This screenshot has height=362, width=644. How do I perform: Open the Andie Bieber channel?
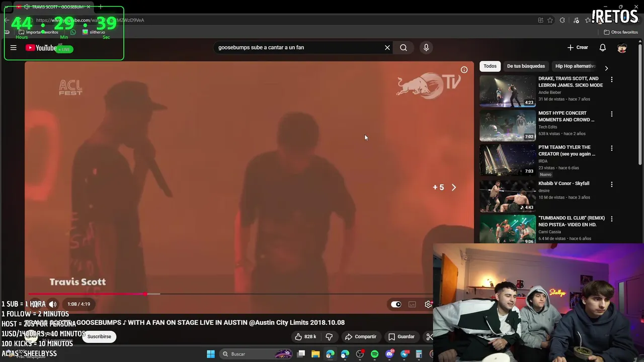click(549, 93)
